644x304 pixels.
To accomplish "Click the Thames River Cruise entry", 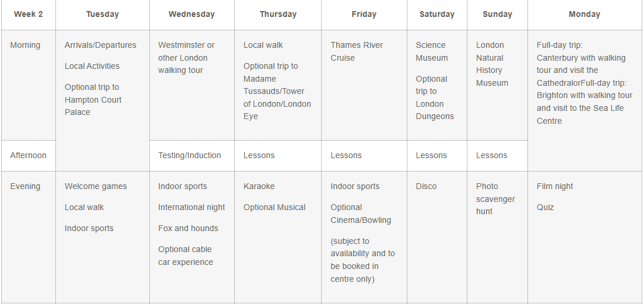I will pos(357,51).
